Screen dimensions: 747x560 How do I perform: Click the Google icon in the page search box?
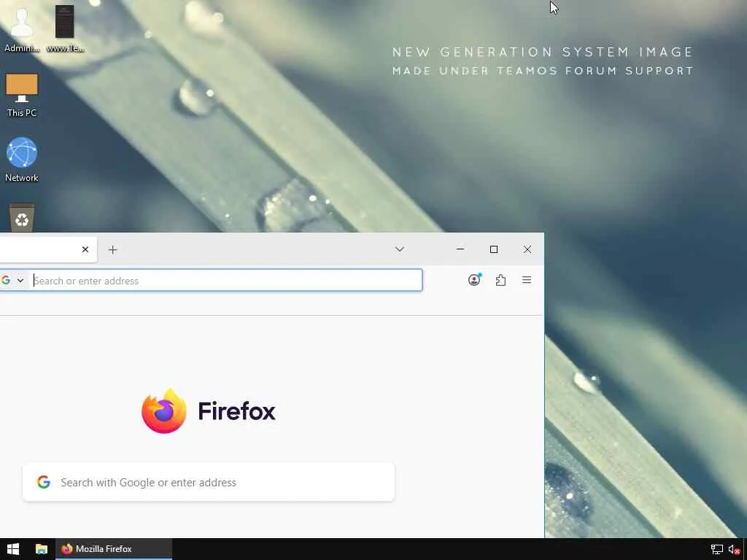coord(43,482)
